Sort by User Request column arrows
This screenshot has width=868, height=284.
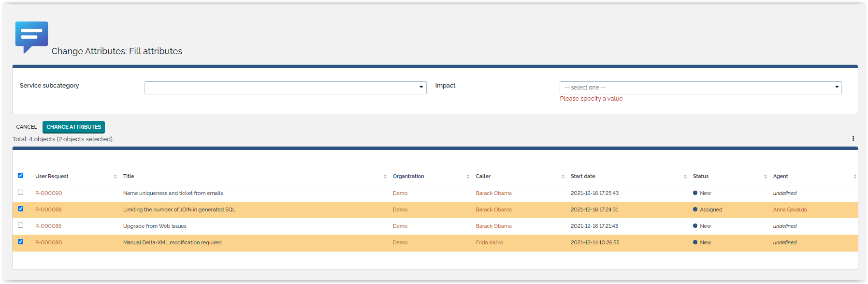pos(115,177)
